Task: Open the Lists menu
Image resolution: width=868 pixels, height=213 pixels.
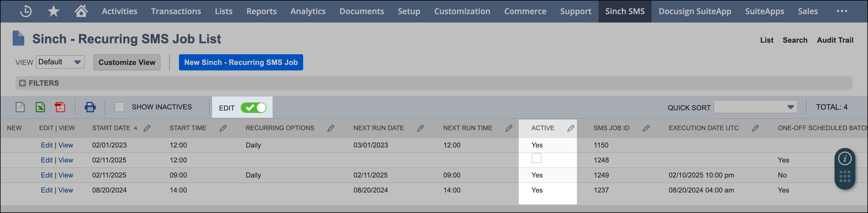Action: [x=224, y=11]
